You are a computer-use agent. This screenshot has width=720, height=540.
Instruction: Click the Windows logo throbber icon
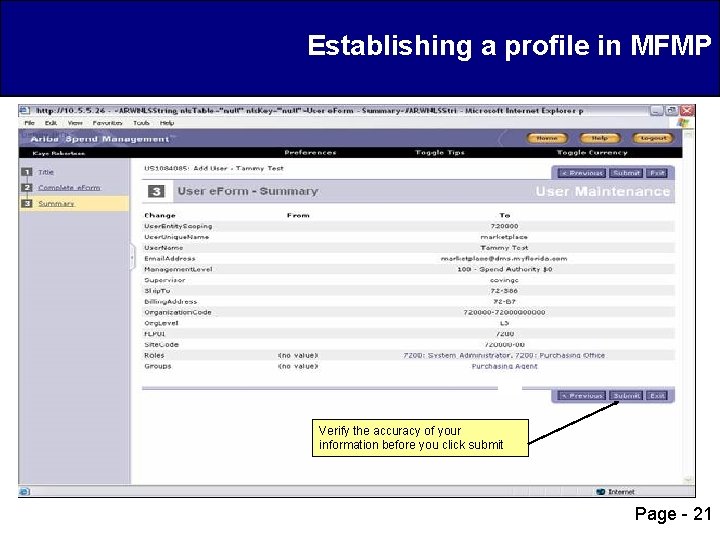click(683, 123)
